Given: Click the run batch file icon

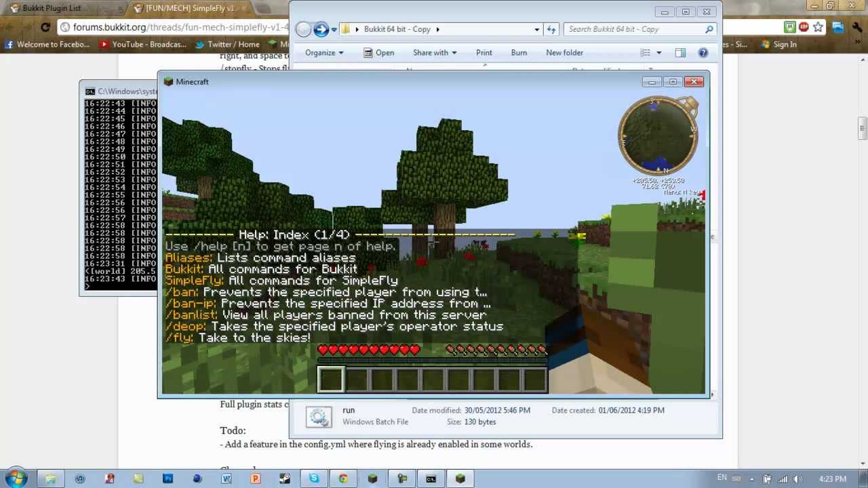Looking at the screenshot, I should click(319, 416).
